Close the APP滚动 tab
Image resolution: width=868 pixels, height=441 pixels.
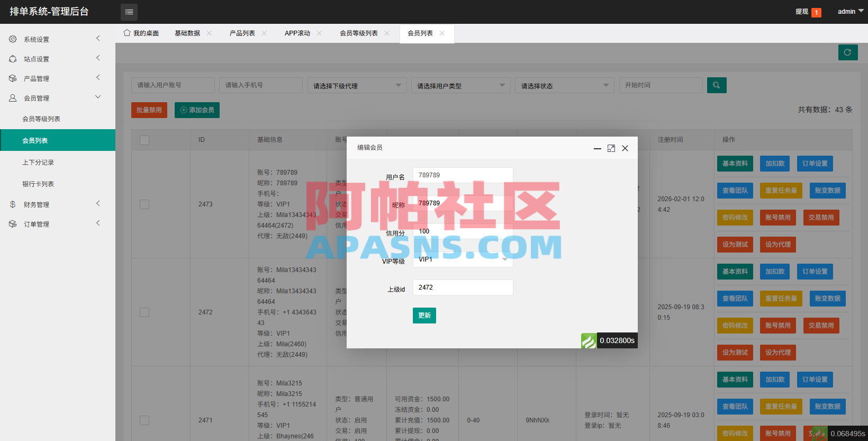tap(319, 33)
